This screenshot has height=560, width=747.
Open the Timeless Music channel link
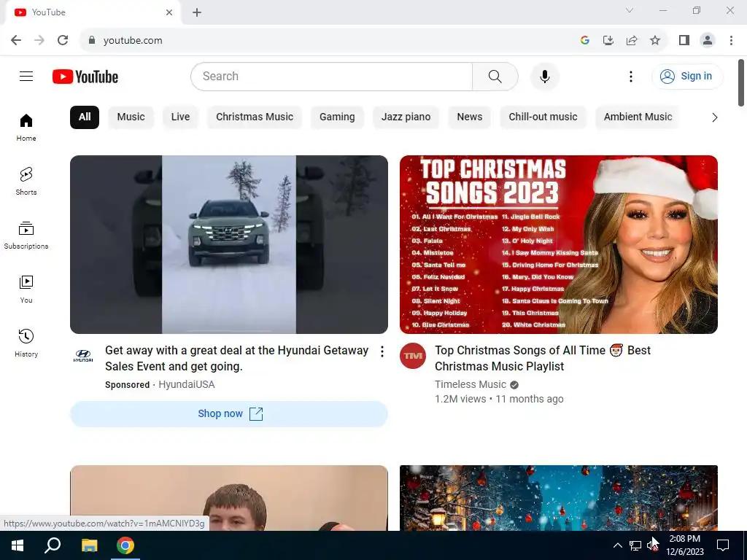(471, 384)
